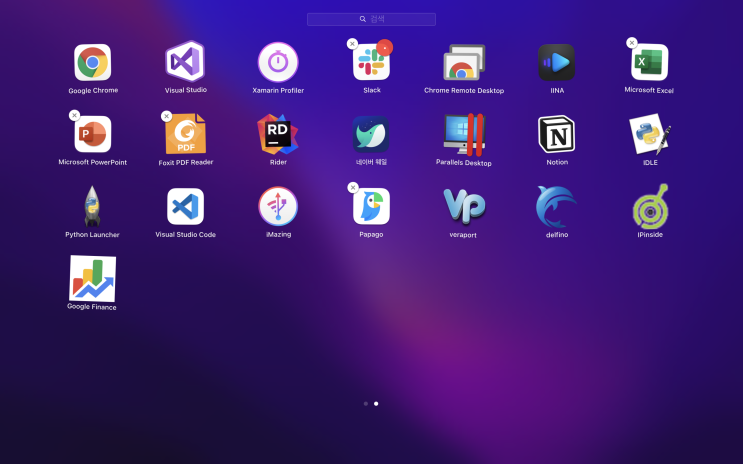The image size is (743, 464).
Task: Launch Visual Studio
Action: pyautogui.click(x=185, y=62)
